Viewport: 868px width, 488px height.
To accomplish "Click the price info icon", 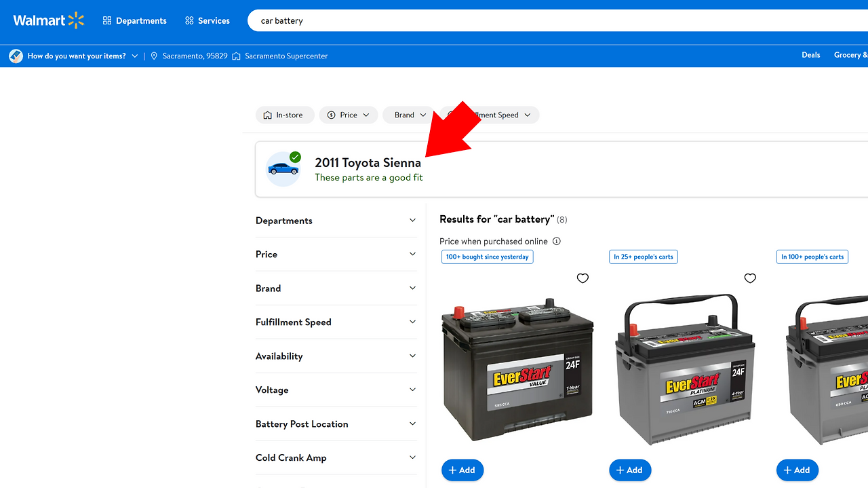I will coord(557,241).
